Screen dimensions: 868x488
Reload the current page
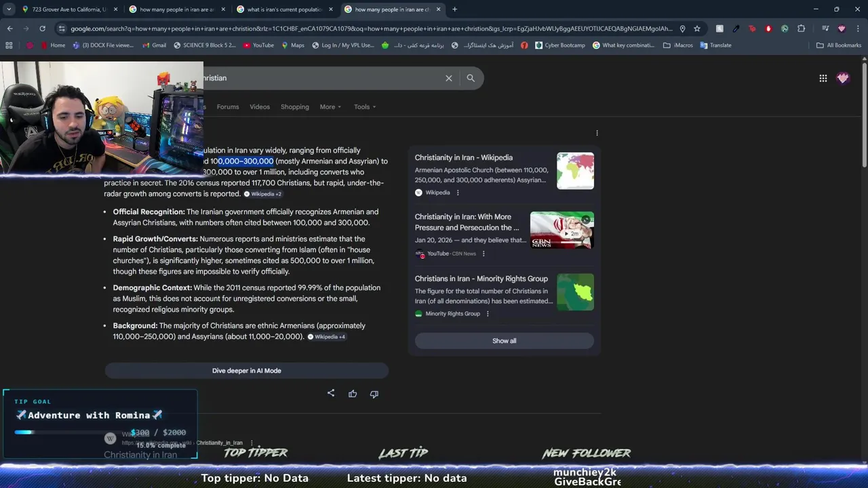(42, 28)
